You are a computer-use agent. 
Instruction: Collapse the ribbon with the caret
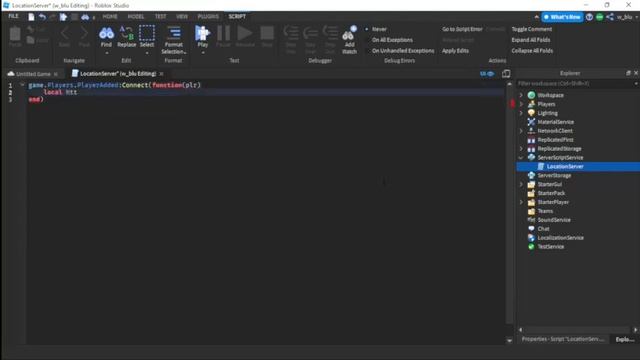[x=536, y=17]
